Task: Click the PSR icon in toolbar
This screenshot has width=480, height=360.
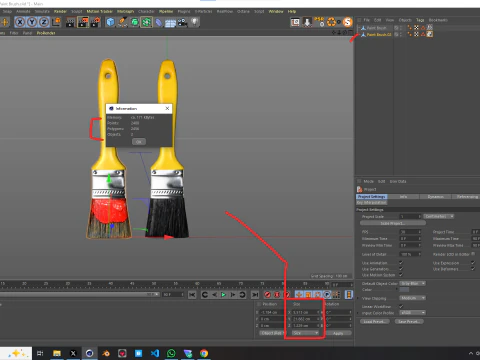Action: (x=319, y=22)
